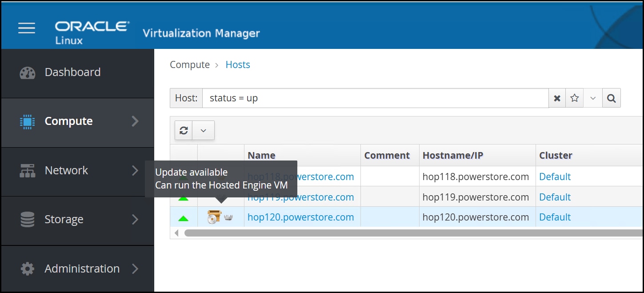644x293 pixels.
Task: Click the horizontal scrollbar of the hosts table
Action: (413, 233)
